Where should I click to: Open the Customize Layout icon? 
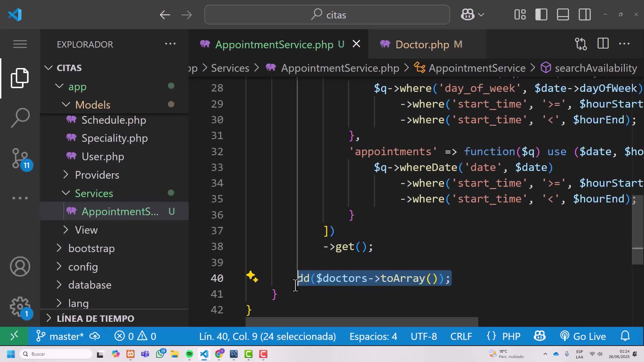[520, 15]
